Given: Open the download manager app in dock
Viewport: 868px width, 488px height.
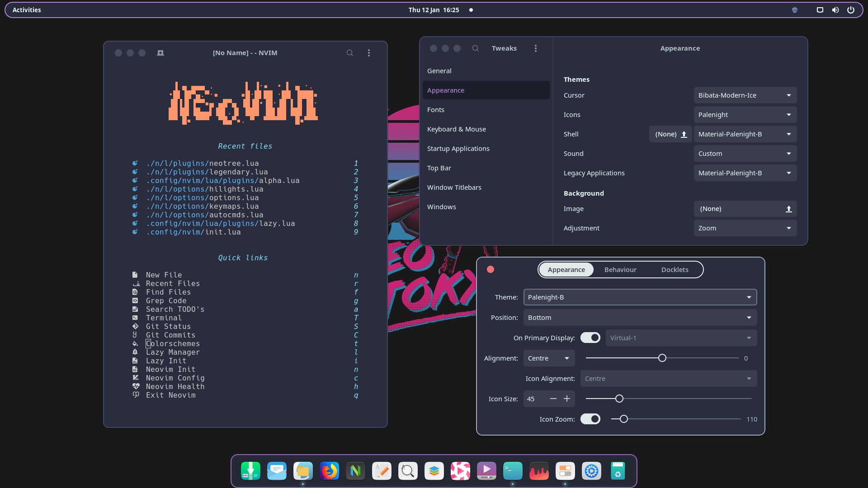Looking at the screenshot, I should point(250,471).
